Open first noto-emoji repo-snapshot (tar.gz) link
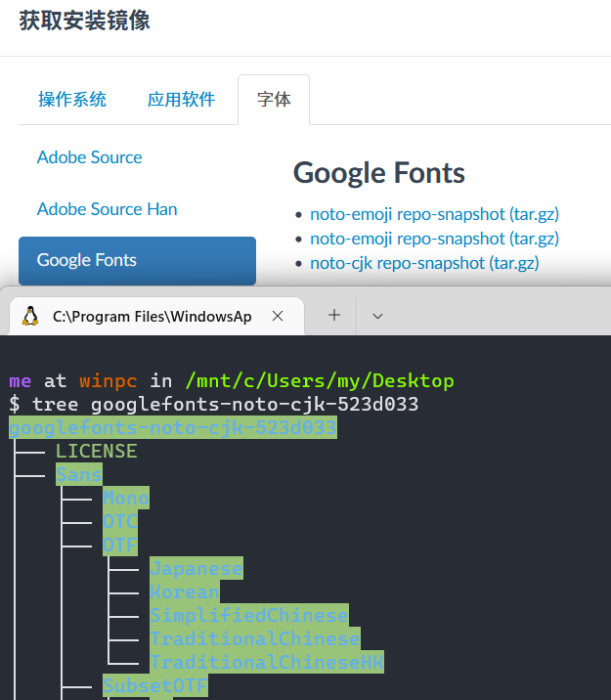This screenshot has height=700, width=611. (x=435, y=214)
